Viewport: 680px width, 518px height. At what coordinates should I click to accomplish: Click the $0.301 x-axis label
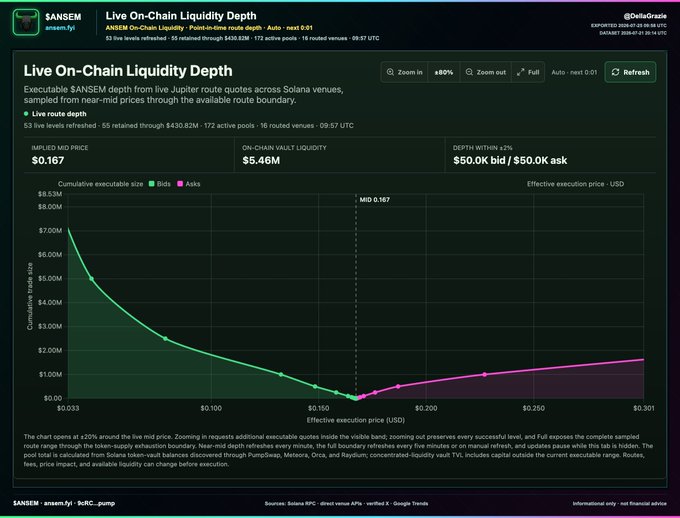[x=644, y=408]
